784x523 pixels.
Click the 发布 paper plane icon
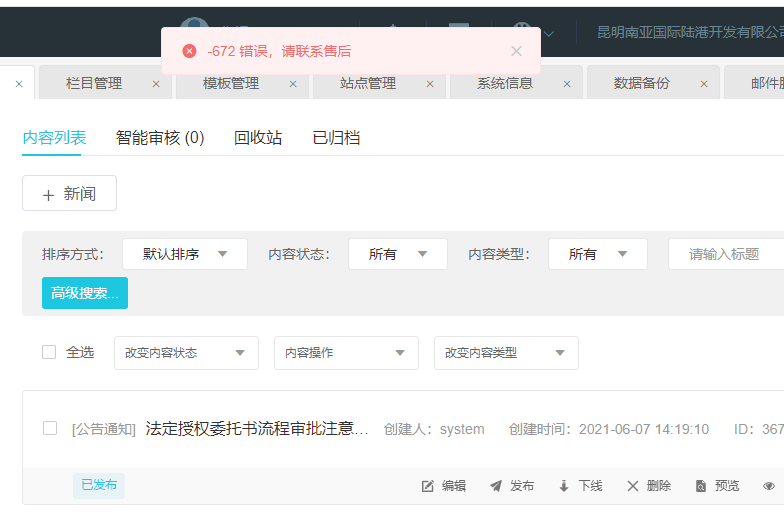pyautogui.click(x=496, y=486)
